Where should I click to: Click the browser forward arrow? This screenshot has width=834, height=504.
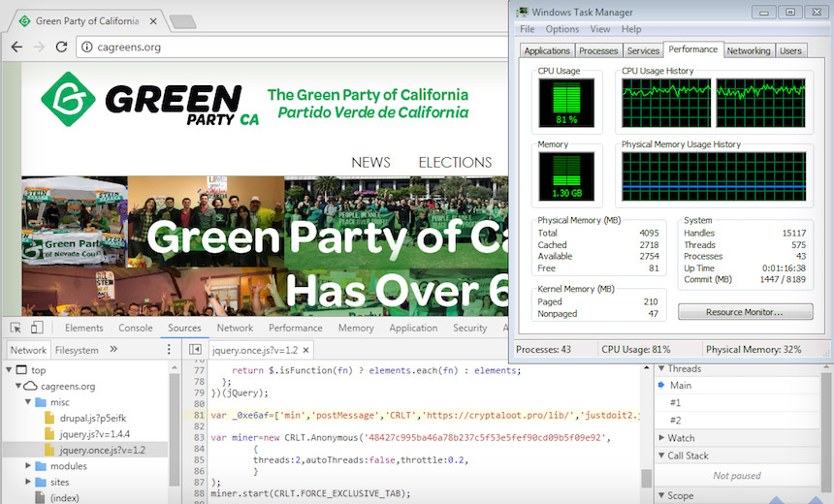pyautogui.click(x=39, y=47)
